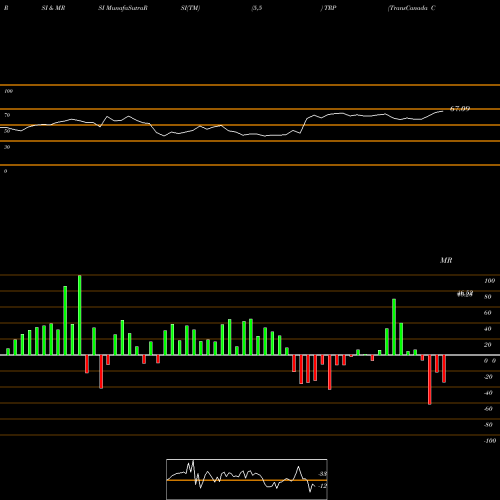Click the ') TRP' ticker label

[x=328, y=8]
